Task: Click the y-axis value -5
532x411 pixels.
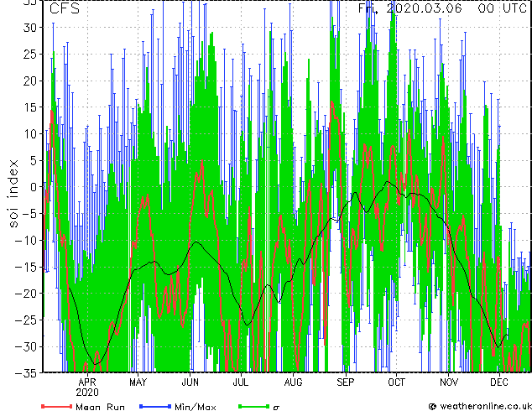Action: point(29,214)
